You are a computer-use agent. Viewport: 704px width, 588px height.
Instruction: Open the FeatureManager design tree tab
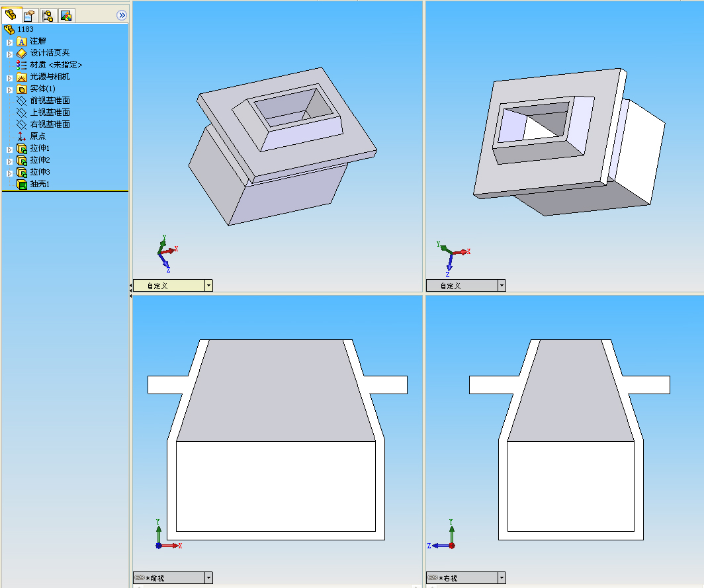(x=11, y=15)
